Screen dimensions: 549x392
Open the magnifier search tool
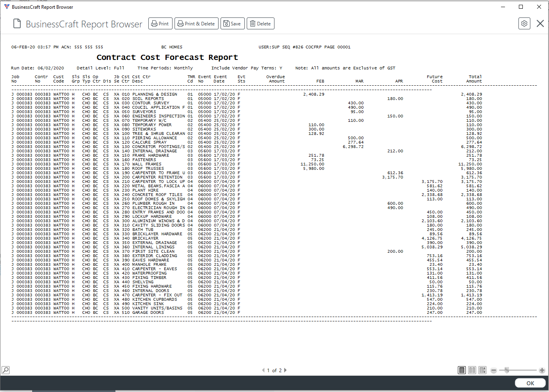[6, 370]
